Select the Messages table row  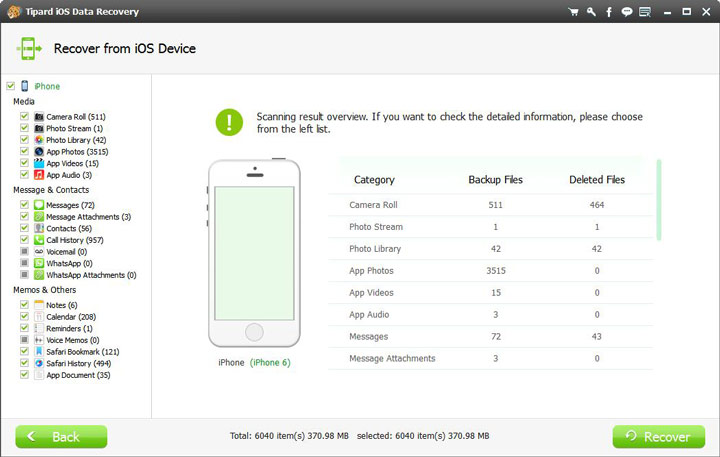tap(490, 336)
